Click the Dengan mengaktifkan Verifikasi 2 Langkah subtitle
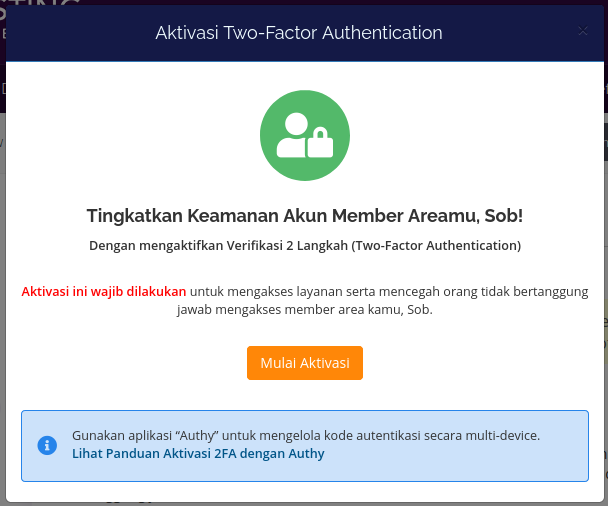608x506 pixels. click(x=305, y=245)
